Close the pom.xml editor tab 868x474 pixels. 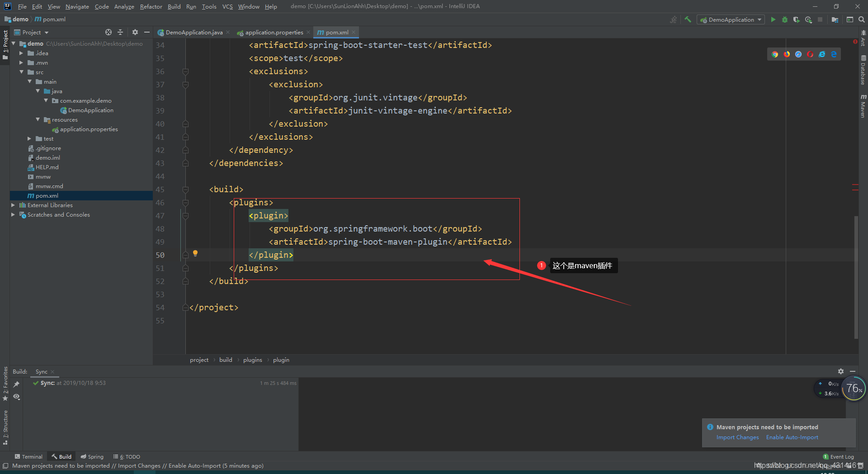click(x=354, y=32)
